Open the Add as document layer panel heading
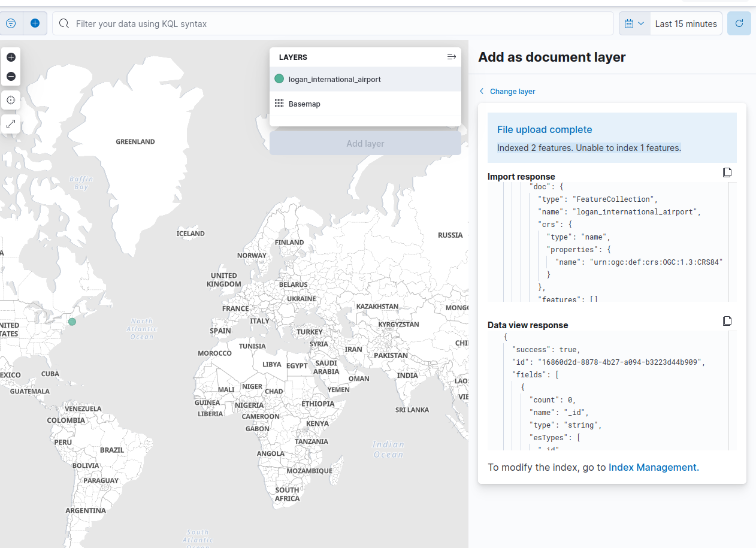Image resolution: width=756 pixels, height=548 pixels. click(551, 57)
